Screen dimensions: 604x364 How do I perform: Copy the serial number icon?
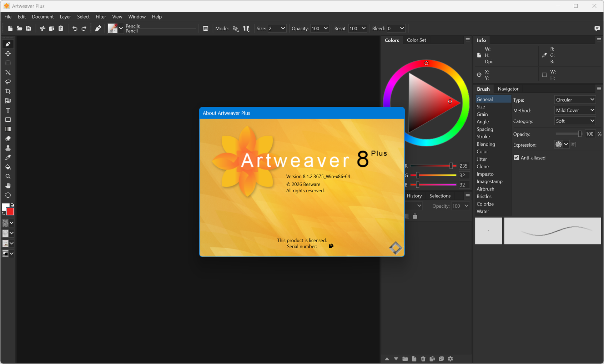tap(331, 246)
